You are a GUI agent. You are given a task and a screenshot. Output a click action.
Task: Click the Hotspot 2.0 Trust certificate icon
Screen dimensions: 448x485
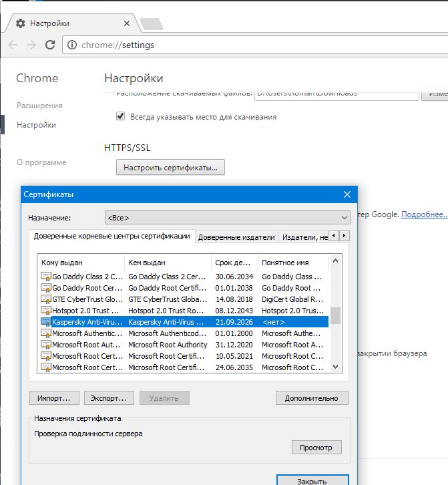(46, 311)
